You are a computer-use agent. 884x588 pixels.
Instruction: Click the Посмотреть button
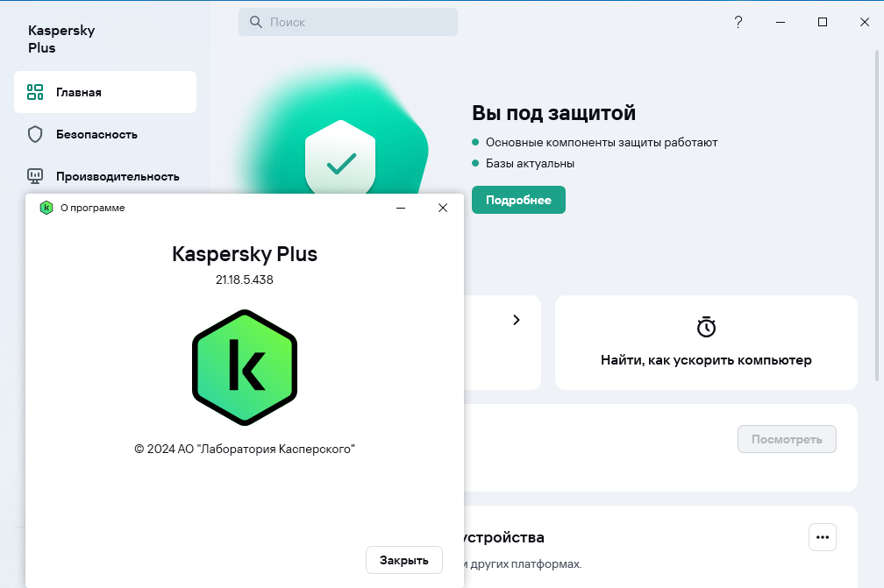pyautogui.click(x=787, y=439)
